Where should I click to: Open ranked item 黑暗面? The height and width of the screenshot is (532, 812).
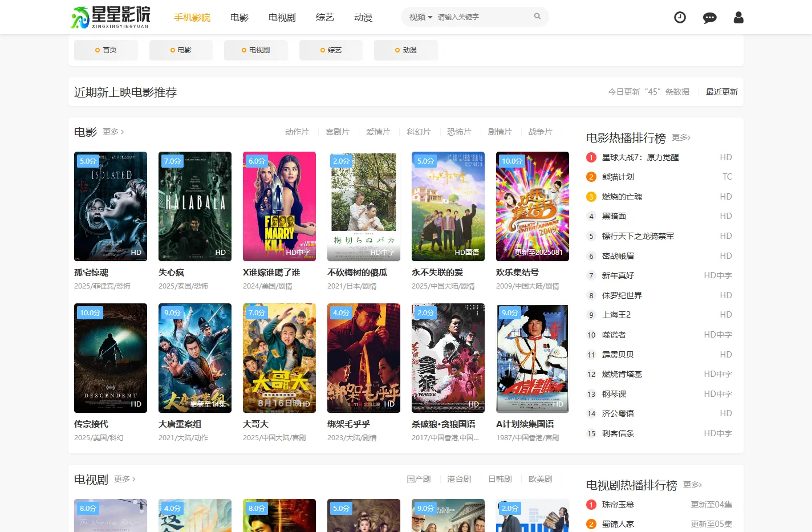[x=614, y=216]
